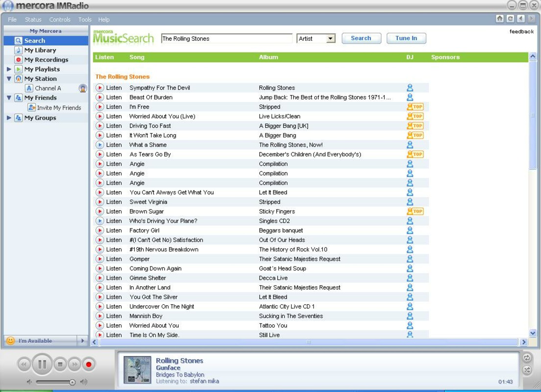Click the next track button
This screenshot has width=541, height=392.
point(74,365)
